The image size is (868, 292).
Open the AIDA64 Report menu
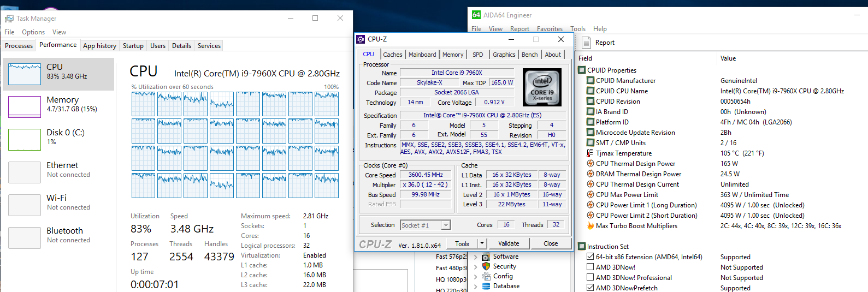(x=519, y=29)
